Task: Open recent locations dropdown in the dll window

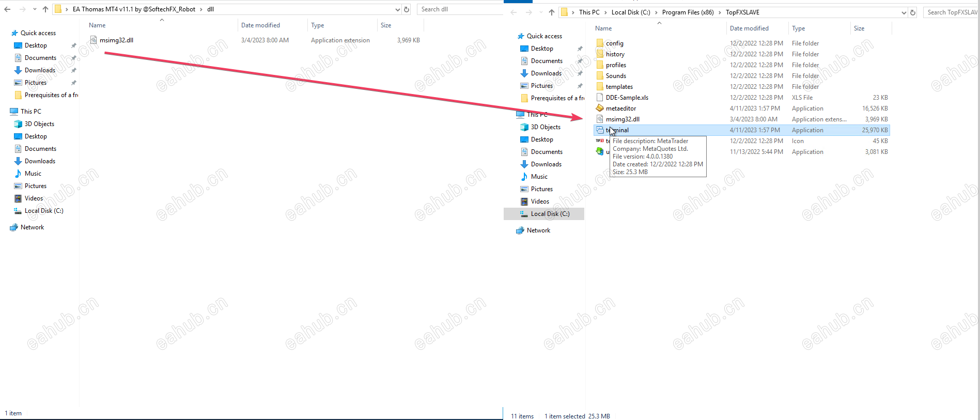Action: coord(35,9)
